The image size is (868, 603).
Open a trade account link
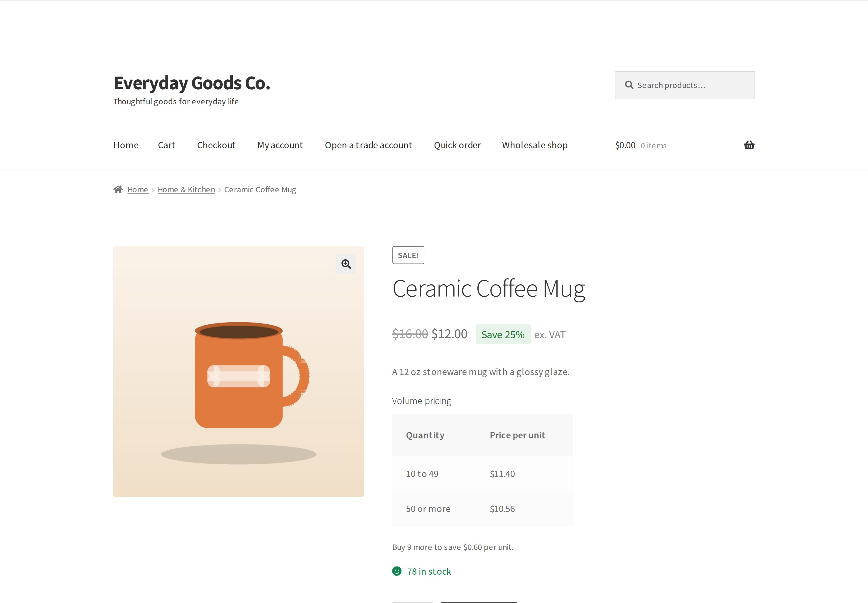click(x=368, y=145)
